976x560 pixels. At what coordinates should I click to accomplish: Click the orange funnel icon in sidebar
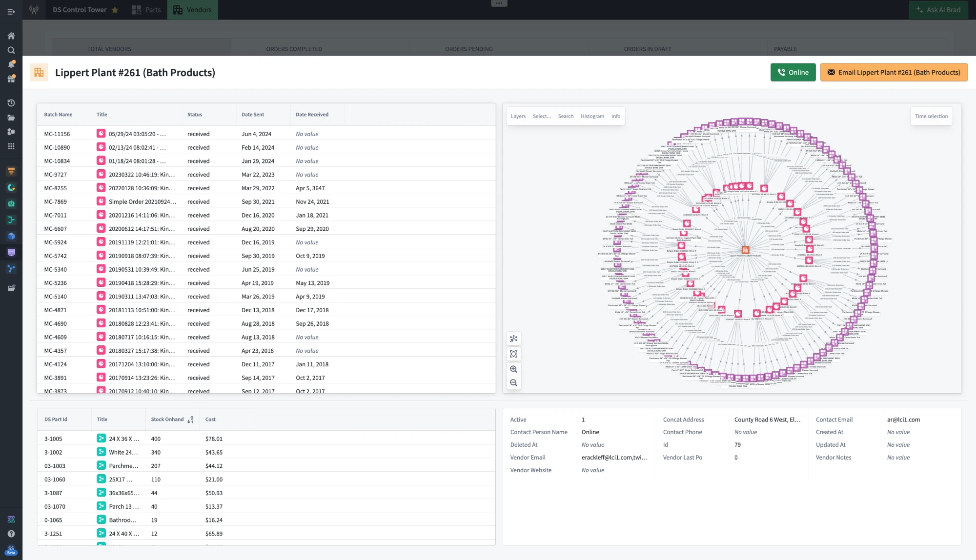click(x=11, y=171)
